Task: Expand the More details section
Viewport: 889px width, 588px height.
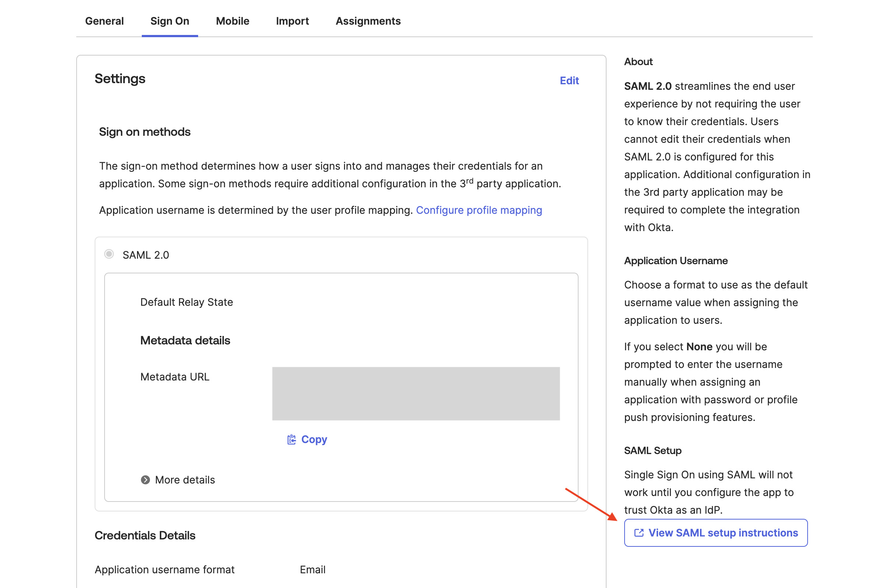Action: coord(185,480)
